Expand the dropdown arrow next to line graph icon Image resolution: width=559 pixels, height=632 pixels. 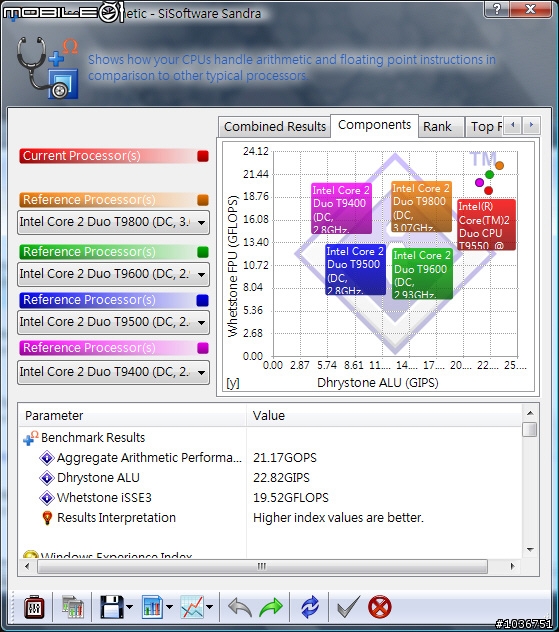click(x=210, y=607)
